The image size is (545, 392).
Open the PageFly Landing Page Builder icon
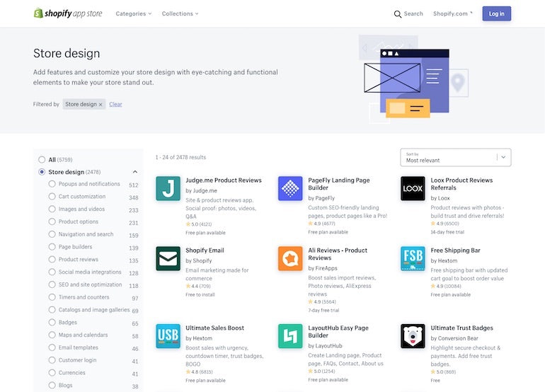point(290,189)
